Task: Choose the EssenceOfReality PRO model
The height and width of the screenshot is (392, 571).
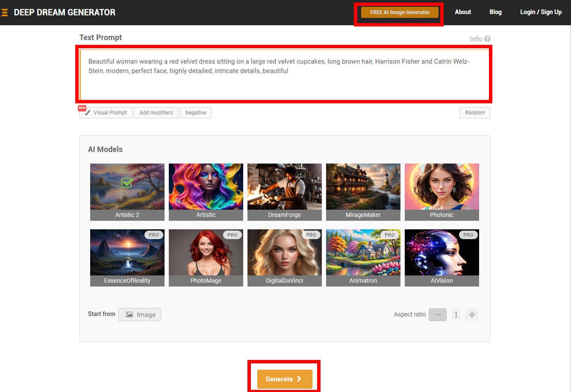Action: [x=127, y=257]
